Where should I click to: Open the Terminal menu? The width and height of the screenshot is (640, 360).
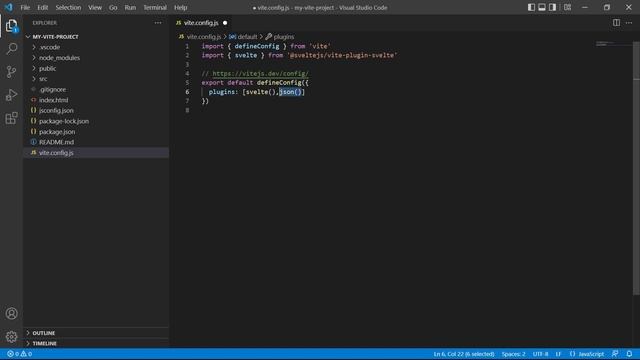tap(155, 7)
